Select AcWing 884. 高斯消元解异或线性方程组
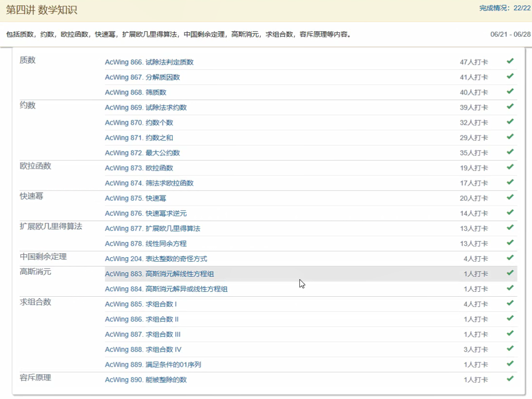The height and width of the screenshot is (399, 532). click(166, 289)
